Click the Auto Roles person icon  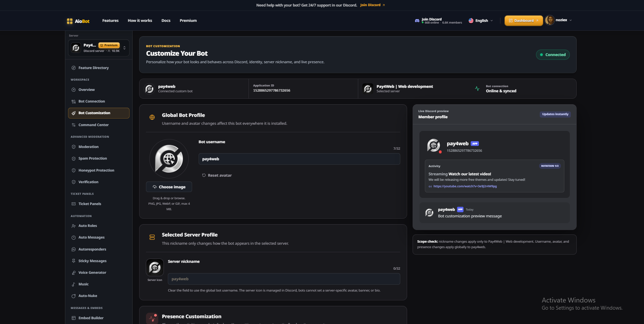coord(73,226)
